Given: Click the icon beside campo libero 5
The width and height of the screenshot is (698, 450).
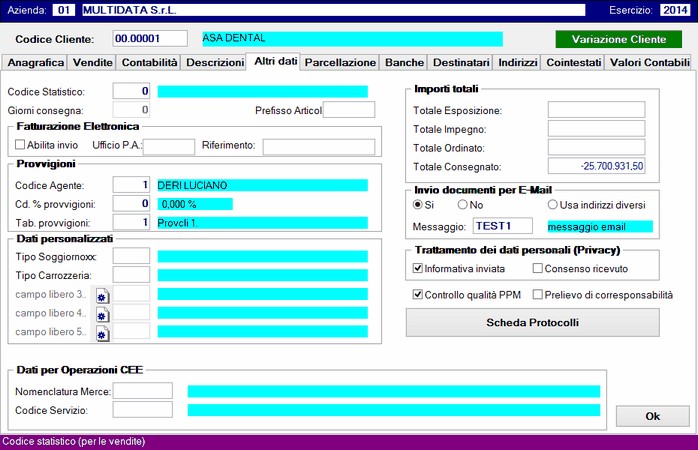Looking at the screenshot, I should tap(102, 333).
